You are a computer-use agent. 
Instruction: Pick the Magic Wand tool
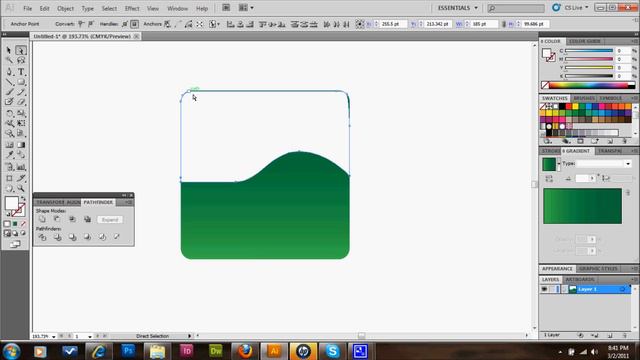[x=9, y=60]
